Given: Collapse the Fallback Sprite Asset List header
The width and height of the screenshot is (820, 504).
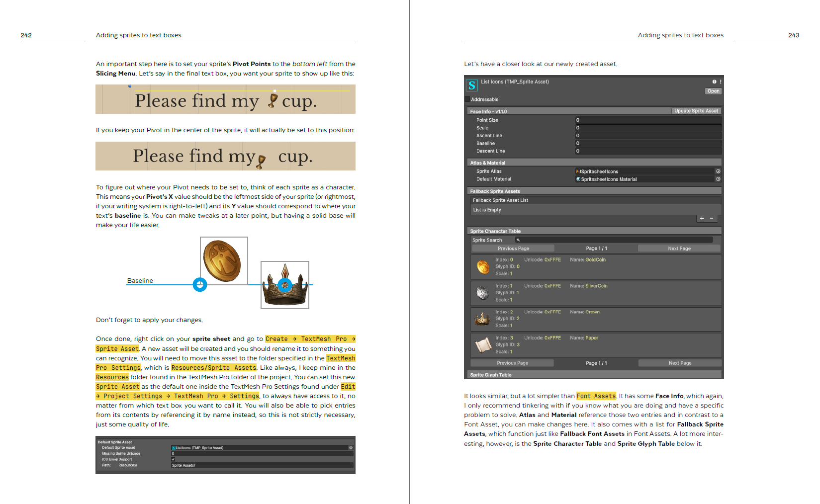Looking at the screenshot, I should [596, 200].
